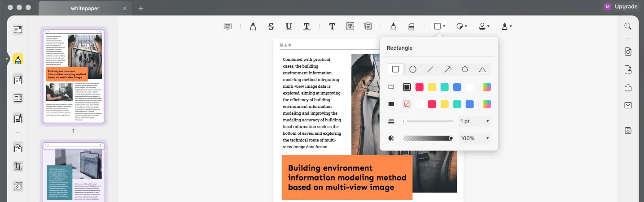Open search in the right sidebar
Image resolution: width=644 pixels, height=202 pixels.
coord(628,26)
